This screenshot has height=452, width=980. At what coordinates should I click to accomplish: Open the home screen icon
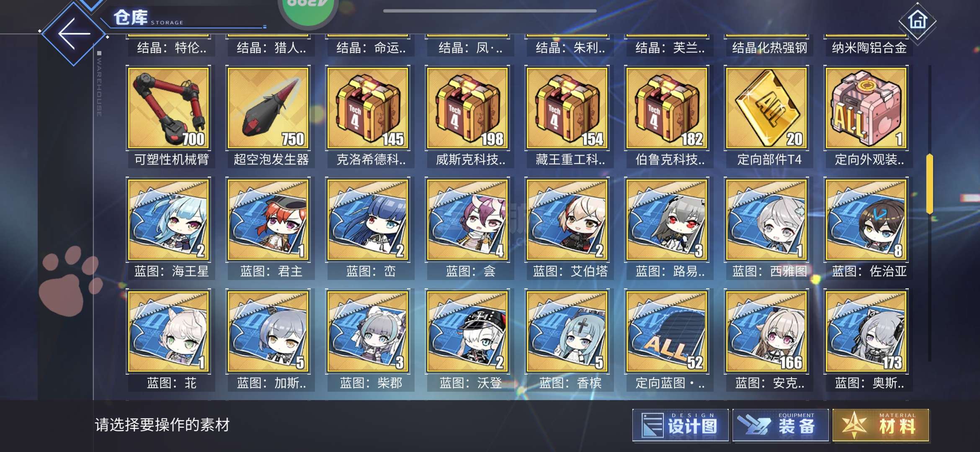coord(918,20)
